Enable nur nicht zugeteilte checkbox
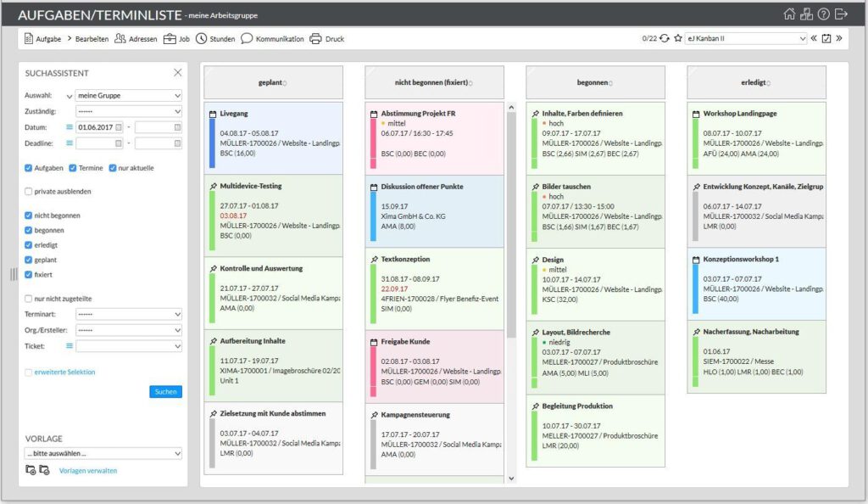Image resolution: width=868 pixels, height=504 pixels. [x=28, y=299]
